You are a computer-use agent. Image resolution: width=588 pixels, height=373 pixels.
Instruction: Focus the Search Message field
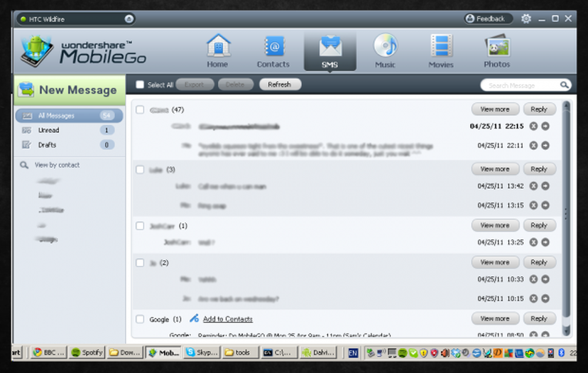coord(521,85)
